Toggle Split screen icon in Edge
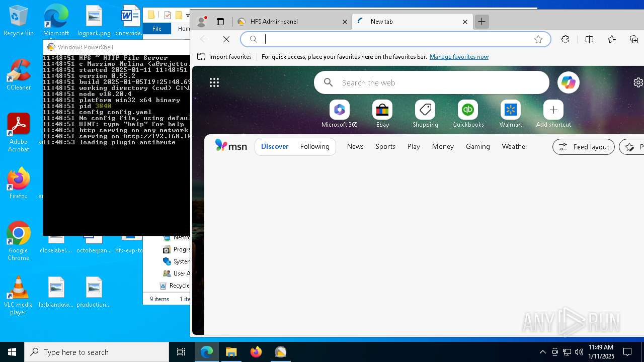Viewport: 644px width, 362px height. [589, 39]
